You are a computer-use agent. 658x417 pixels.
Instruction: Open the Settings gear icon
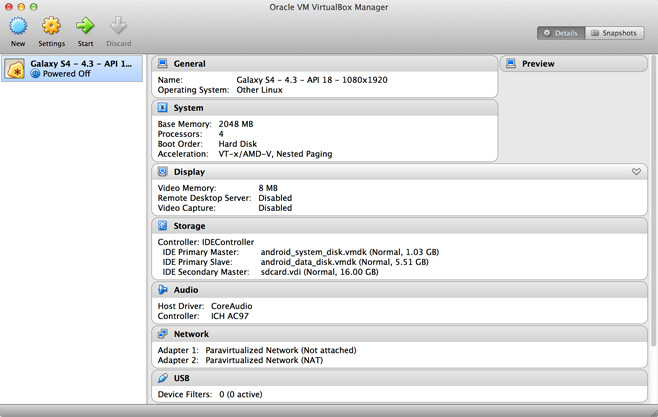pos(51,26)
